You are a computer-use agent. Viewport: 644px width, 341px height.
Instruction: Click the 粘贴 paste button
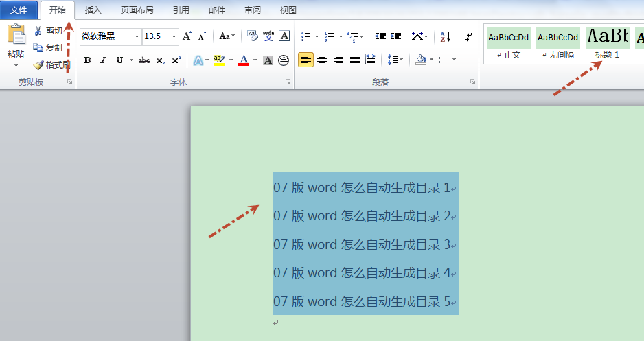(x=16, y=41)
